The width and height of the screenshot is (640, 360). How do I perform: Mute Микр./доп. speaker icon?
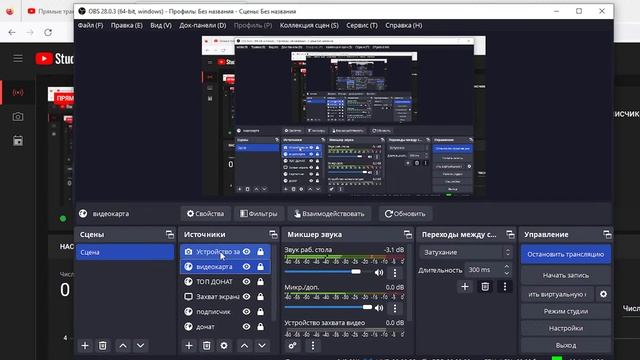coord(379,308)
